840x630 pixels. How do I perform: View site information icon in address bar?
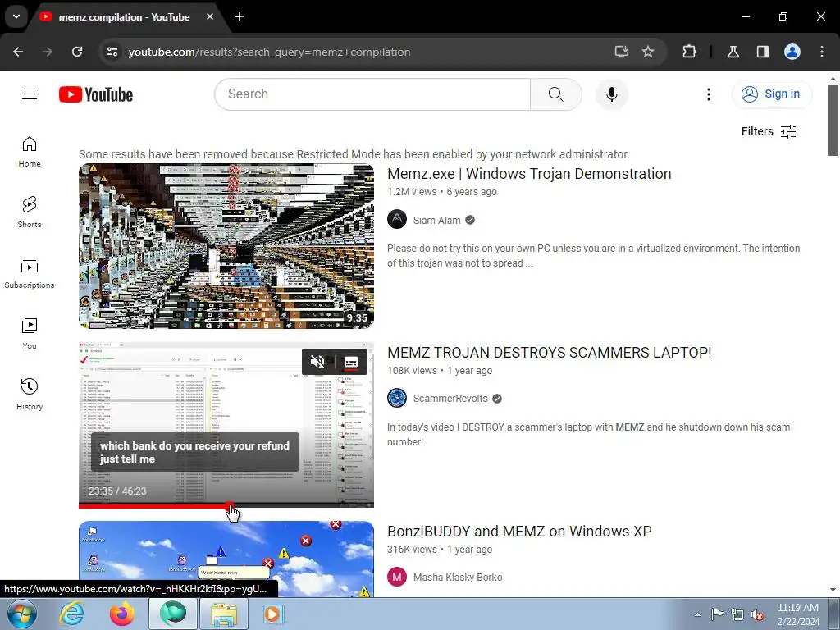(112, 52)
